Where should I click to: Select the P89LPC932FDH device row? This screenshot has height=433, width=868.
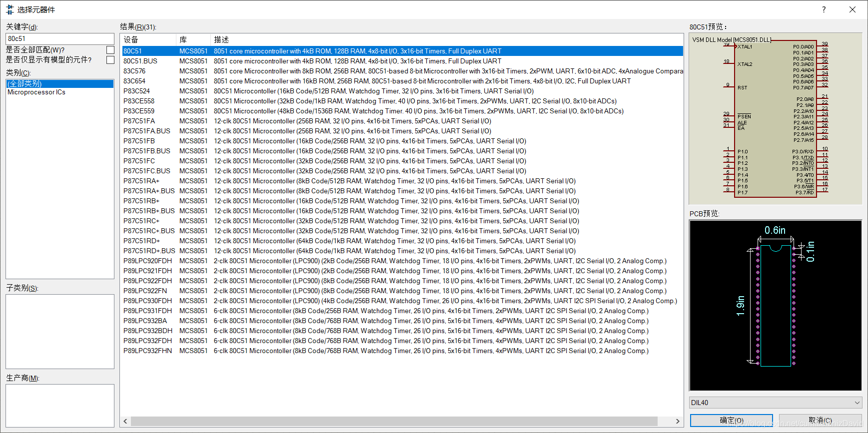(x=402, y=341)
